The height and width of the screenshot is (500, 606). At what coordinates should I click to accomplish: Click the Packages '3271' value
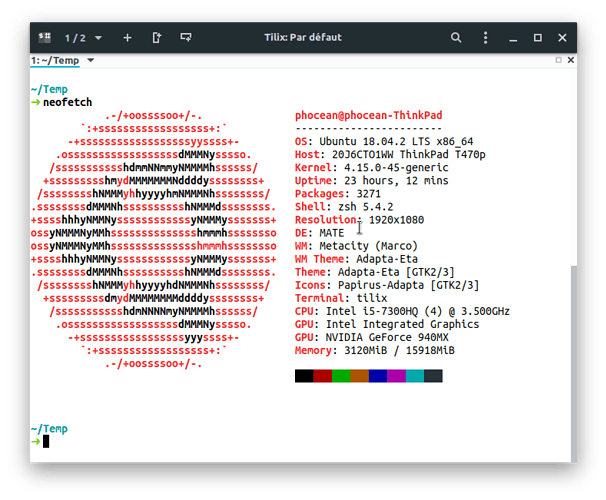[x=369, y=194]
